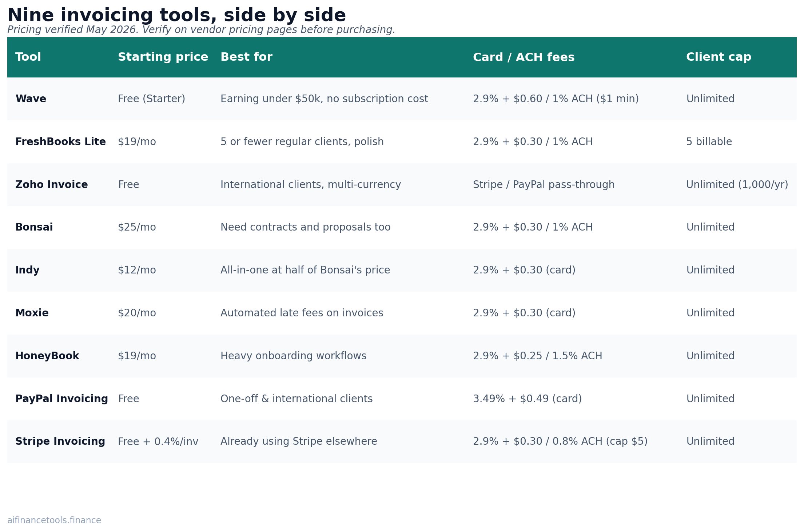Image resolution: width=804 pixels, height=532 pixels.
Task: Select the 'Wave' tool name
Action: [31, 99]
